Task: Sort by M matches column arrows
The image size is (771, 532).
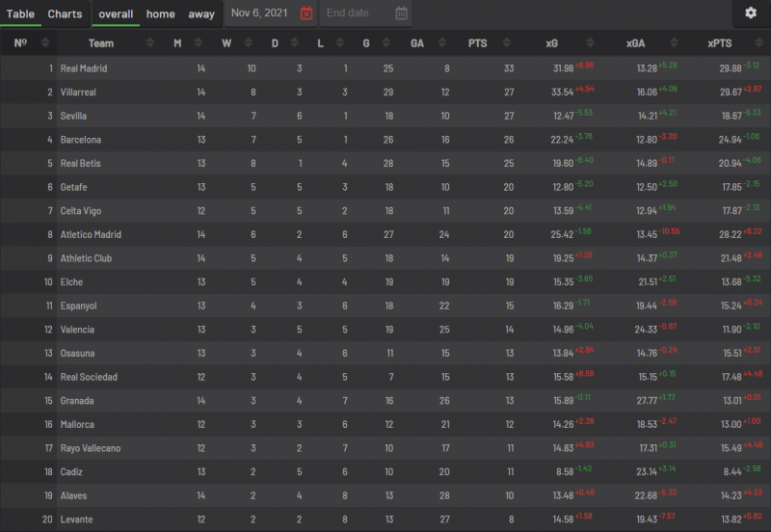Action: (199, 42)
